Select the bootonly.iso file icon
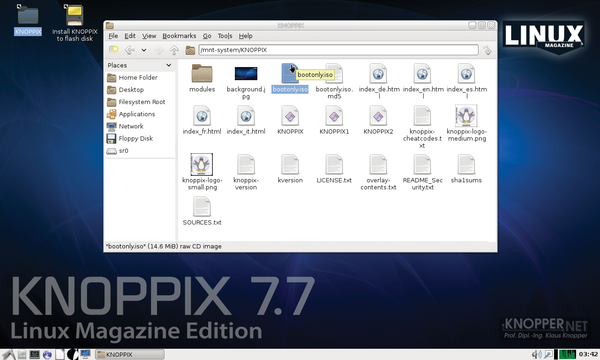 290,73
